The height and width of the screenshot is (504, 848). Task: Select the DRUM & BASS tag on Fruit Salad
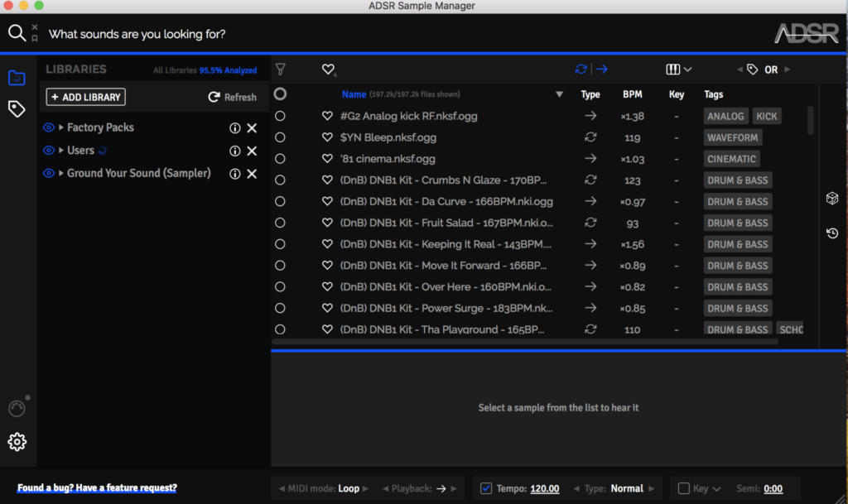737,223
